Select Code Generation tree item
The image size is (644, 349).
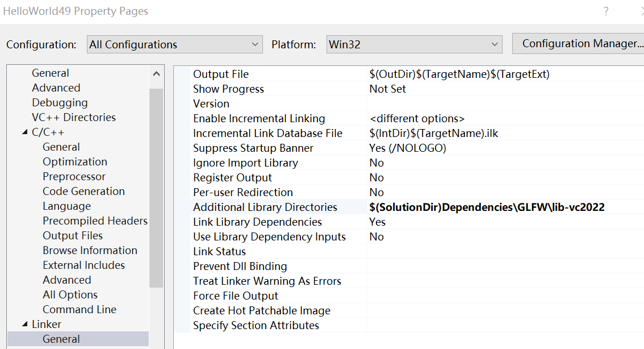click(x=83, y=192)
